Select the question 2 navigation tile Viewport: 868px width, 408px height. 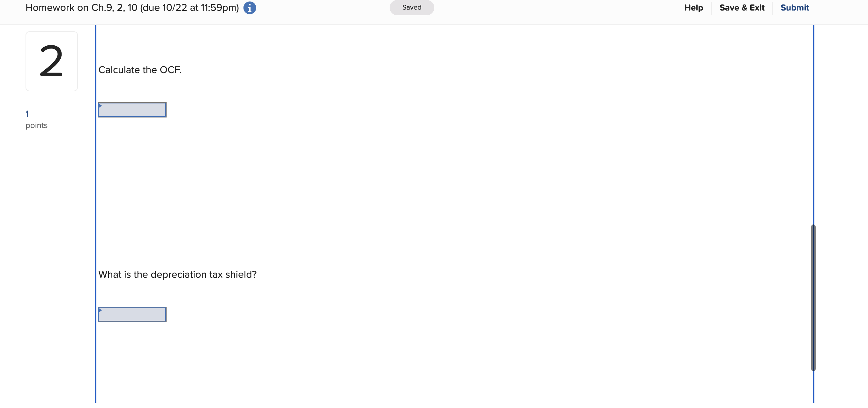pos(52,61)
